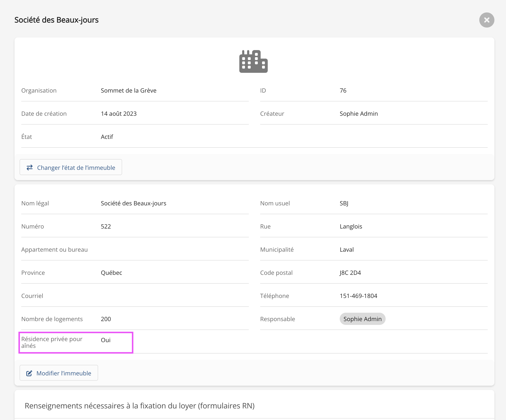Click the Laval municipality value
The image size is (506, 420).
(346, 250)
